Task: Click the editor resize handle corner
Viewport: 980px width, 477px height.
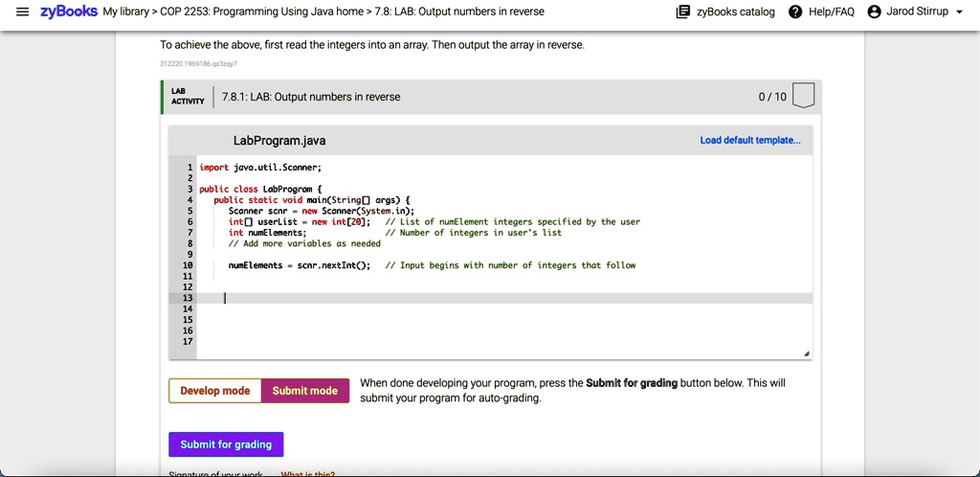Action: pos(806,353)
